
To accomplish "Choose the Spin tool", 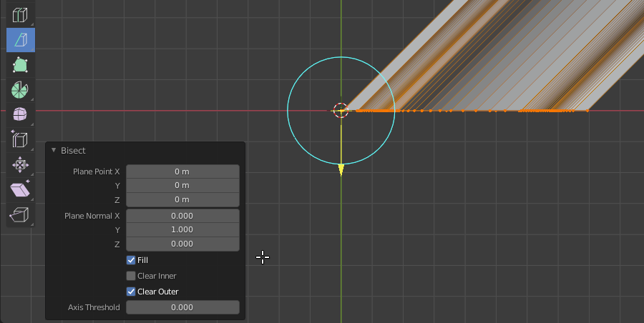I will [x=20, y=90].
